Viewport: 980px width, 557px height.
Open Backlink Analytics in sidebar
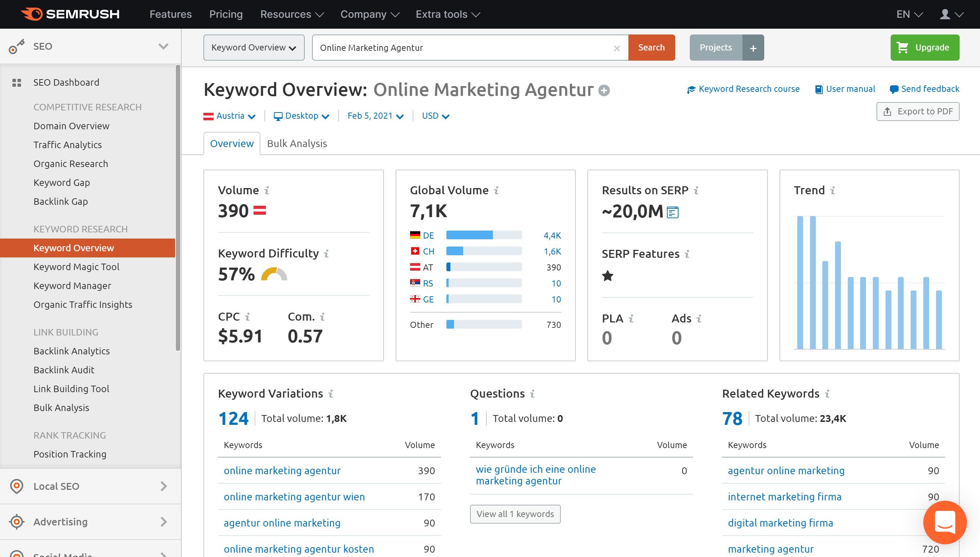(x=72, y=351)
